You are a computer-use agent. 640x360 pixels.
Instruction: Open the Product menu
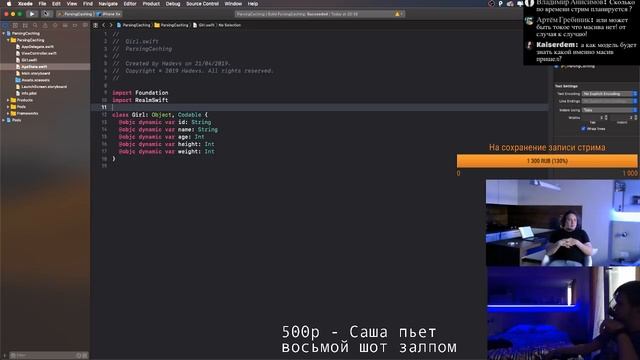point(151,4)
